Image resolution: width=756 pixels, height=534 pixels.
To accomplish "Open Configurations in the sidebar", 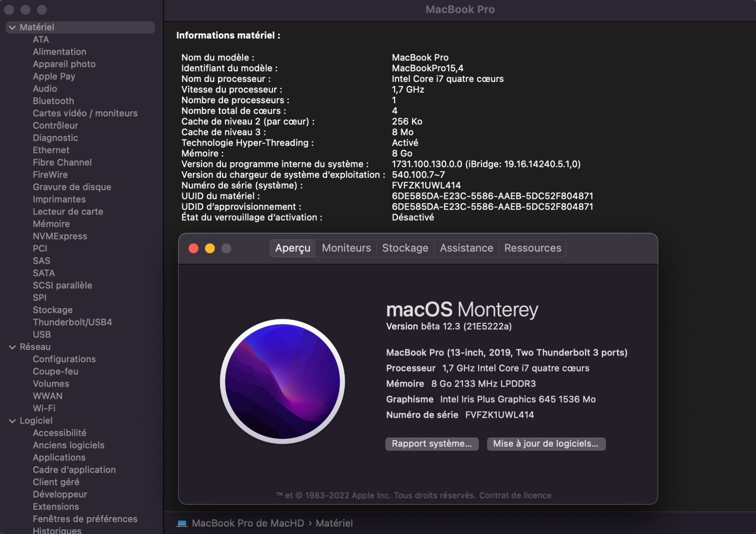I will point(64,359).
